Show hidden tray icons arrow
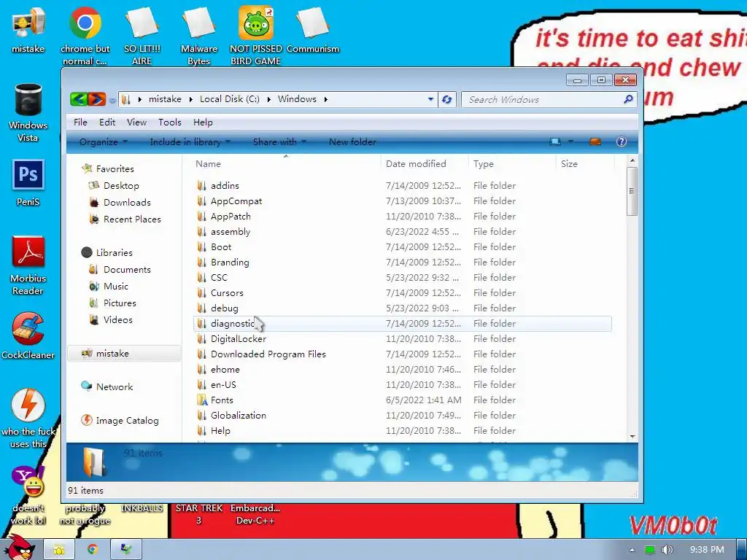Image resolution: width=747 pixels, height=560 pixels. (x=632, y=550)
